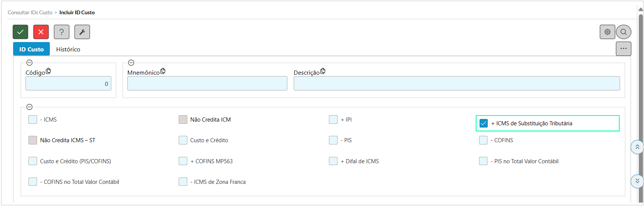Image resolution: width=644 pixels, height=206 pixels.
Task: Click the magnifying glass search icon
Action: tap(623, 32)
